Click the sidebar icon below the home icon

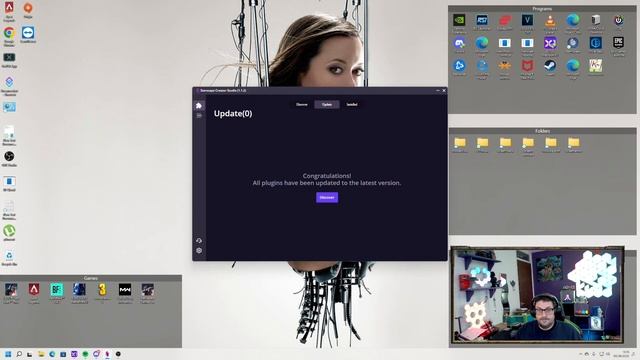[199, 116]
